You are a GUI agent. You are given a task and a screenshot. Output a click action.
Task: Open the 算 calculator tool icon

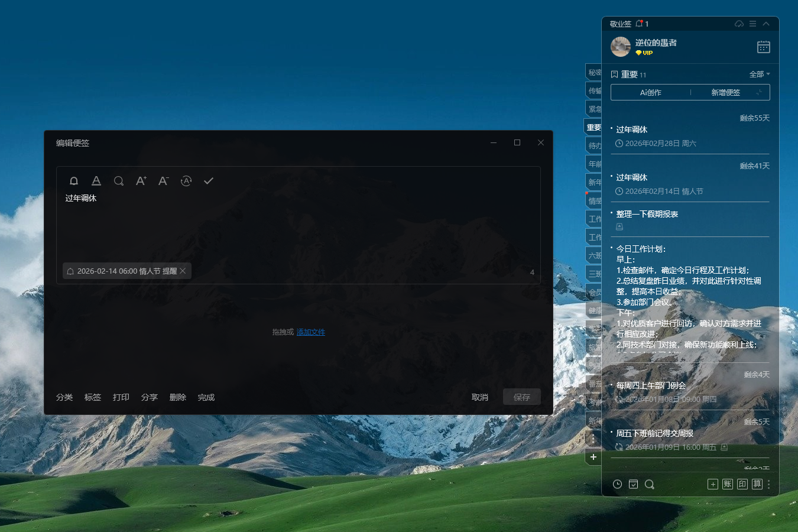tap(757, 484)
